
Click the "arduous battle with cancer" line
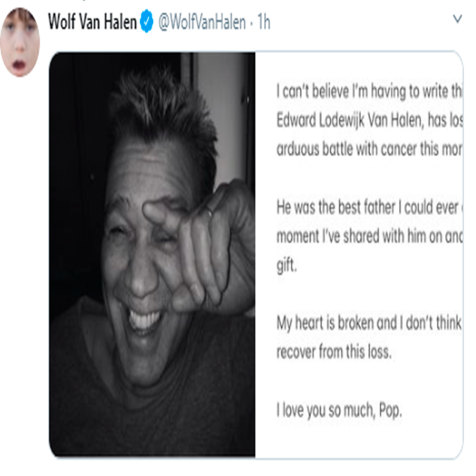click(x=369, y=149)
